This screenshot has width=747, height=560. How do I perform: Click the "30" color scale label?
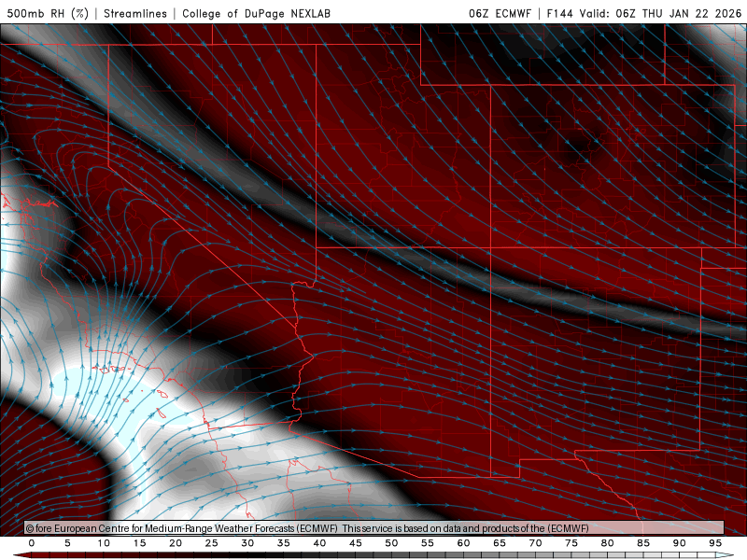[x=247, y=543]
